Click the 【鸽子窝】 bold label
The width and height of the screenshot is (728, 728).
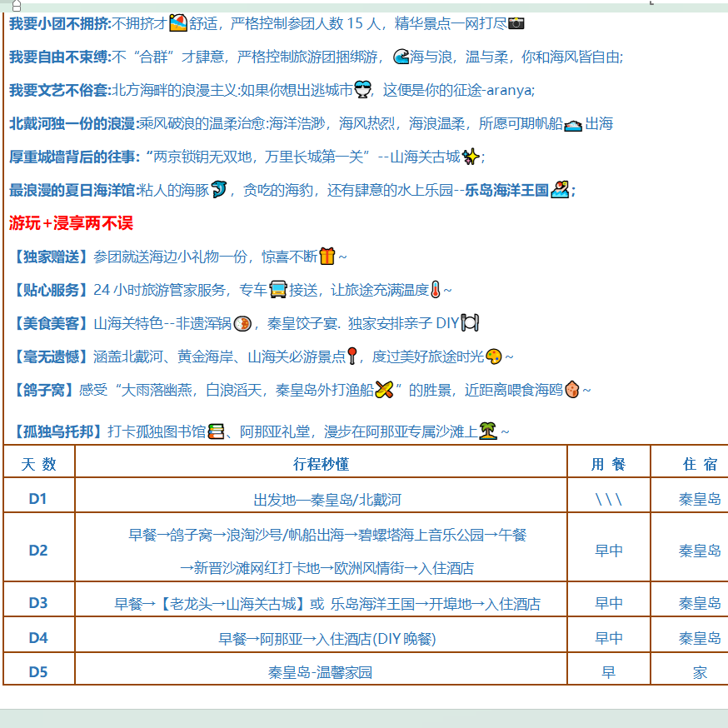coord(43,390)
